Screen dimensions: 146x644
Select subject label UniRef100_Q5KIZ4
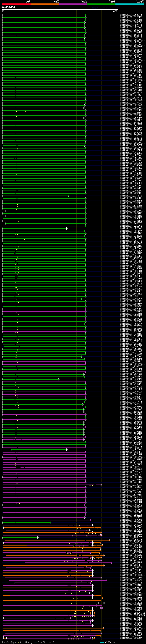coord(131,437)
